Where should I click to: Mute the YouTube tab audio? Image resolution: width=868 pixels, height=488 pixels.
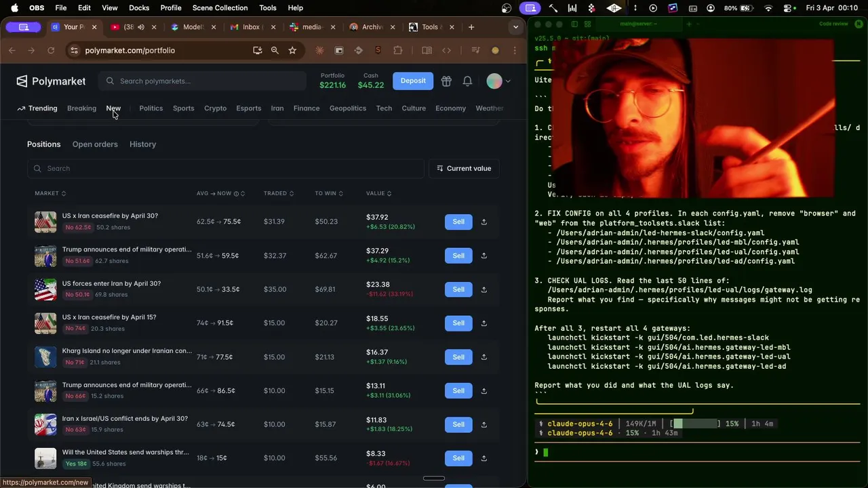point(141,27)
